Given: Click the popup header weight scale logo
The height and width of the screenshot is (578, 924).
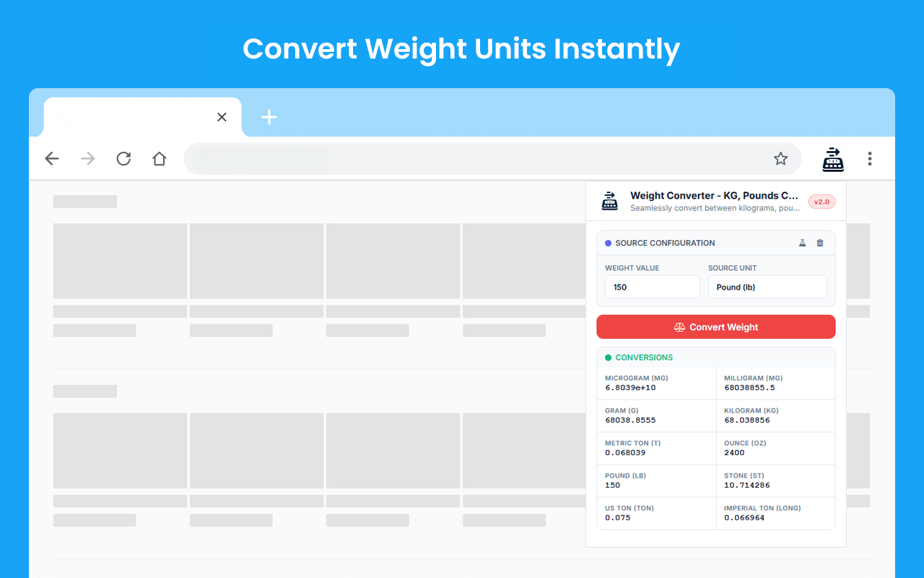Looking at the screenshot, I should click(x=610, y=201).
